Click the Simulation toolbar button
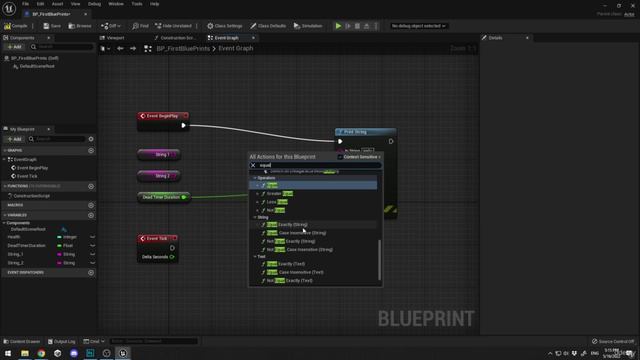640x360 pixels. point(308,26)
